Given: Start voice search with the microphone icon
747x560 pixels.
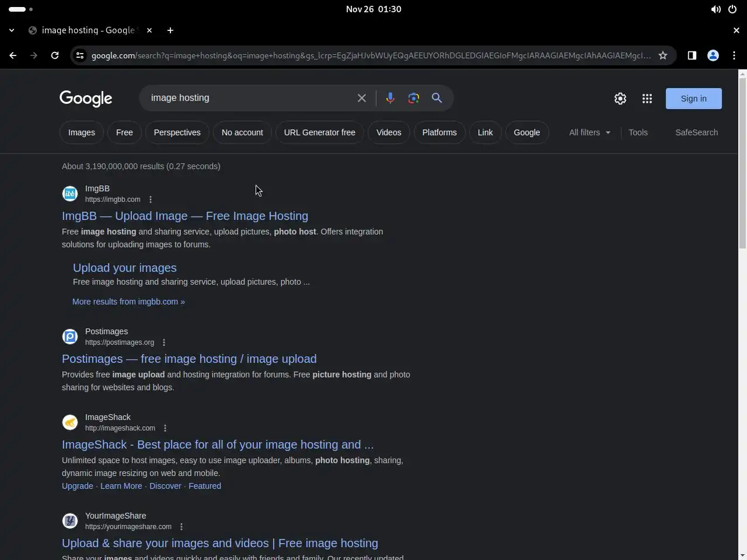Looking at the screenshot, I should coord(390,98).
